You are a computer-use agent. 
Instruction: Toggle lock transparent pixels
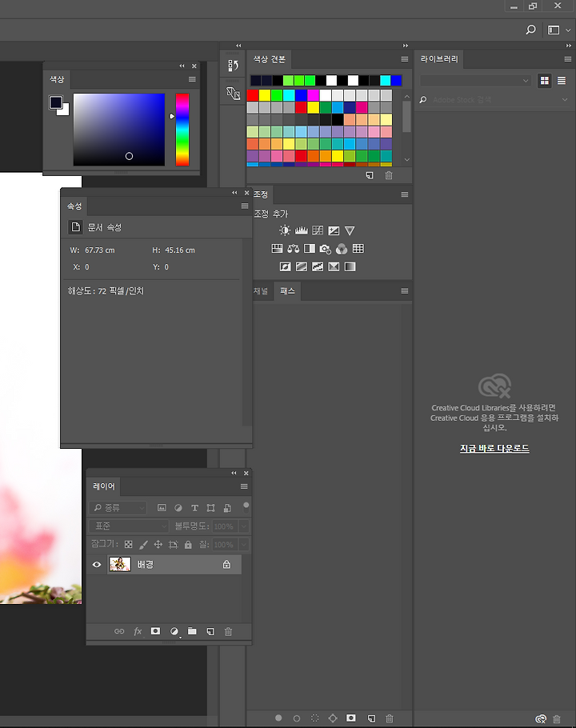(x=129, y=544)
